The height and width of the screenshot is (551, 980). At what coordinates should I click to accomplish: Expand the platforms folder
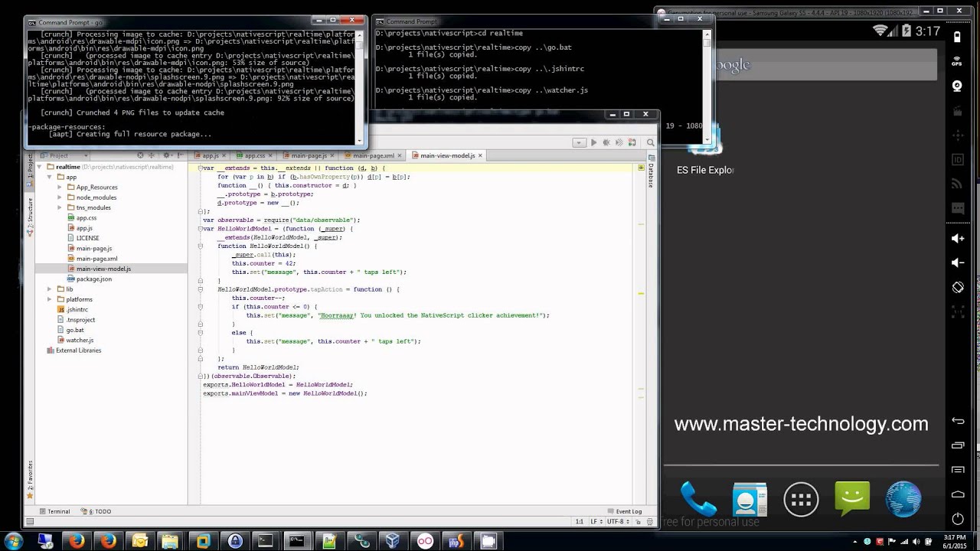click(50, 299)
